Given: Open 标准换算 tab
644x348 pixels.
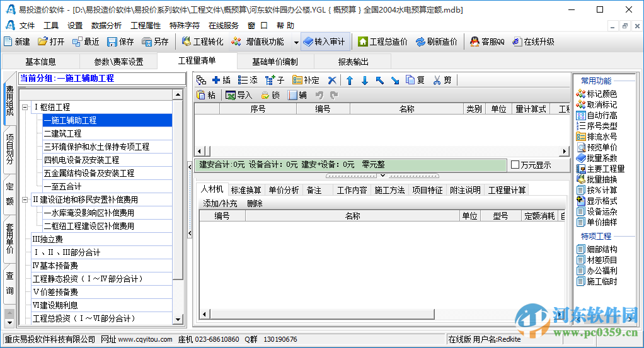Looking at the screenshot, I should [246, 190].
